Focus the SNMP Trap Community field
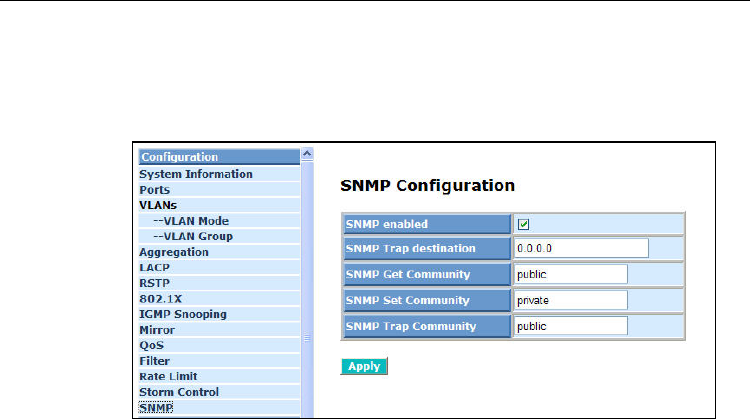 coord(571,325)
